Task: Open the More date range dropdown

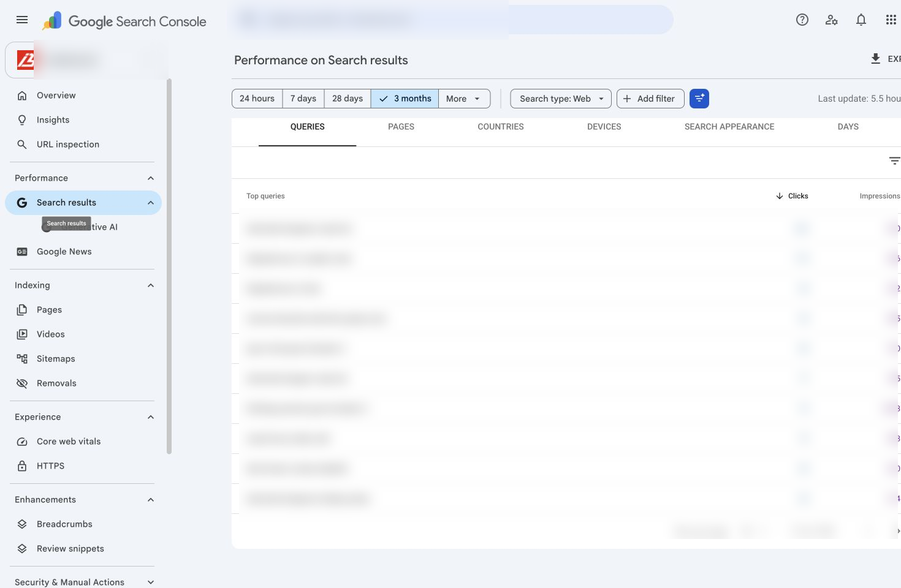Action: click(x=464, y=99)
